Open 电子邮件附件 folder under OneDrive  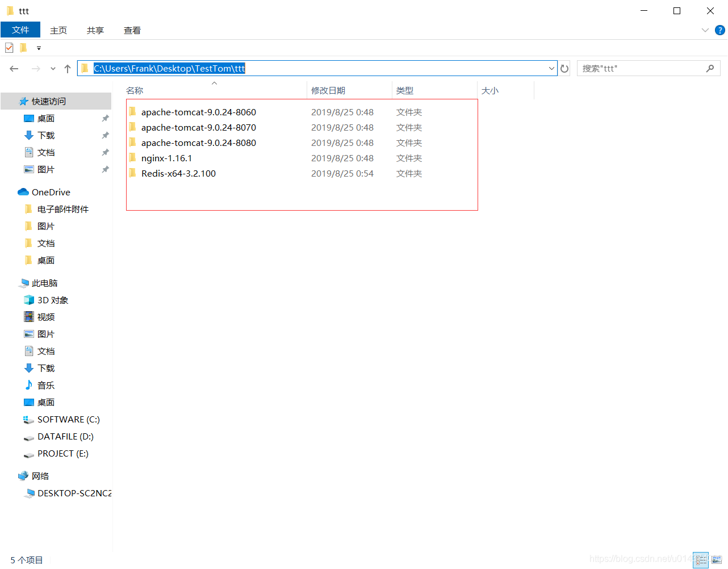[62, 209]
